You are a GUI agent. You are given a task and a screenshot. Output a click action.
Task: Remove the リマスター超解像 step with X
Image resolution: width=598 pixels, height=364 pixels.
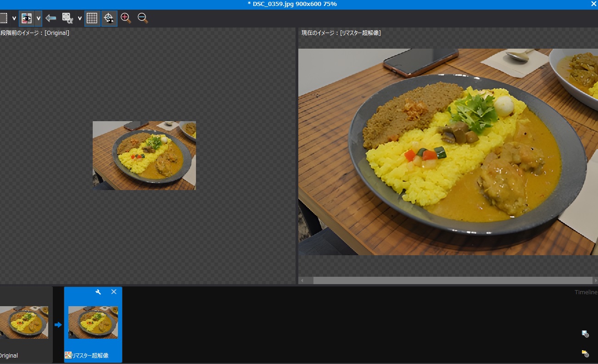tap(114, 292)
